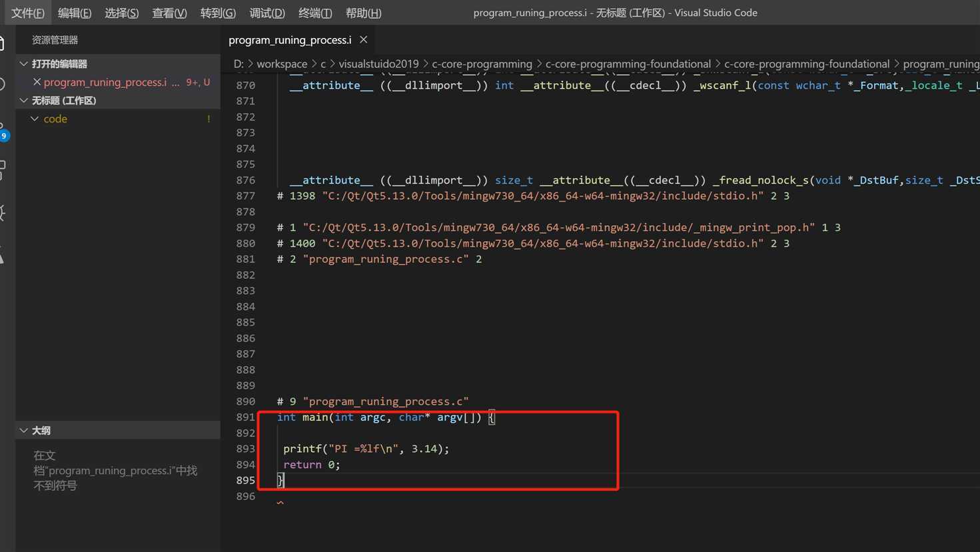Click line number 870 in gutter
Image resolution: width=980 pixels, height=552 pixels.
246,85
